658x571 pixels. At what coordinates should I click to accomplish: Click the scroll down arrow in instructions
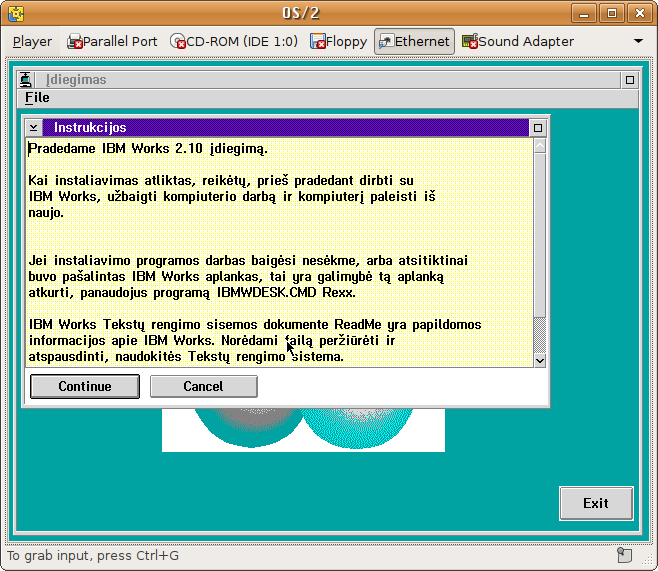(540, 360)
